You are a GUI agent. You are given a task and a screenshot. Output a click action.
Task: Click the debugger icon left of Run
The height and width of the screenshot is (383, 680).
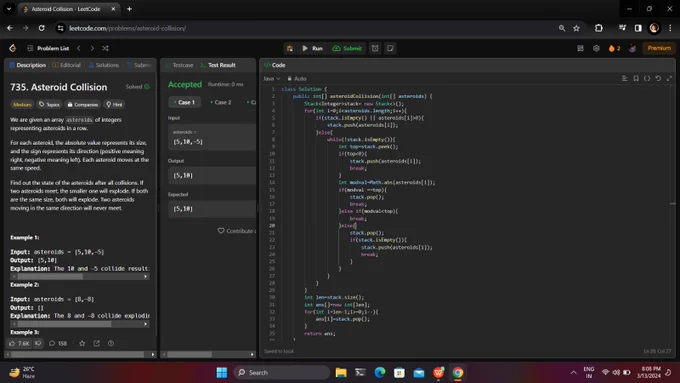[x=290, y=48]
